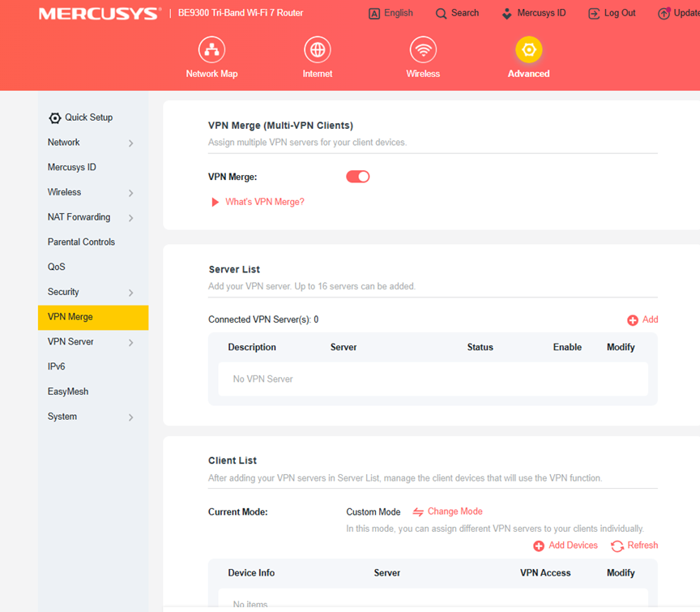Click the Refresh link text
The width and height of the screenshot is (700, 612).
pyautogui.click(x=642, y=545)
